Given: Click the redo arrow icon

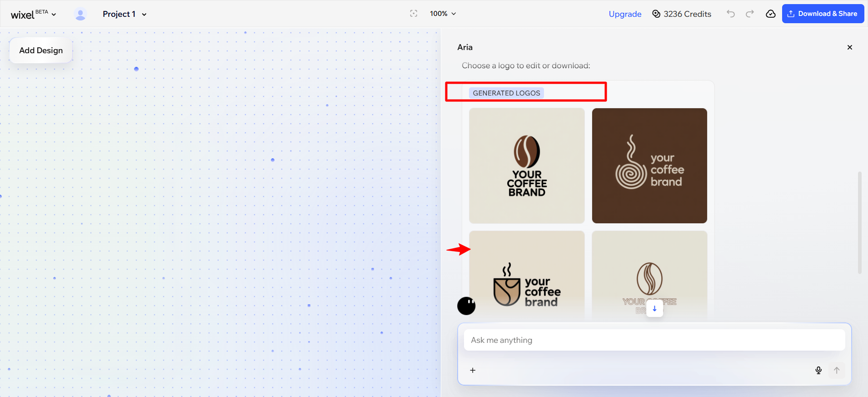Looking at the screenshot, I should coord(750,14).
